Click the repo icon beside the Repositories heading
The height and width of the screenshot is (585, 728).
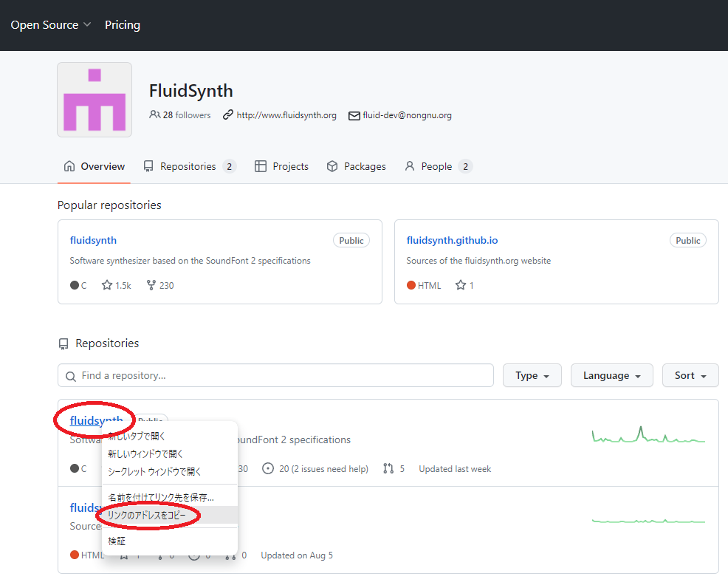click(63, 344)
